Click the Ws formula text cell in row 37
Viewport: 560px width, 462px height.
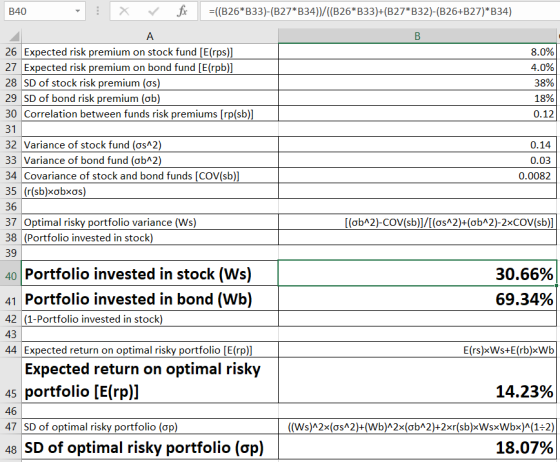click(417, 222)
